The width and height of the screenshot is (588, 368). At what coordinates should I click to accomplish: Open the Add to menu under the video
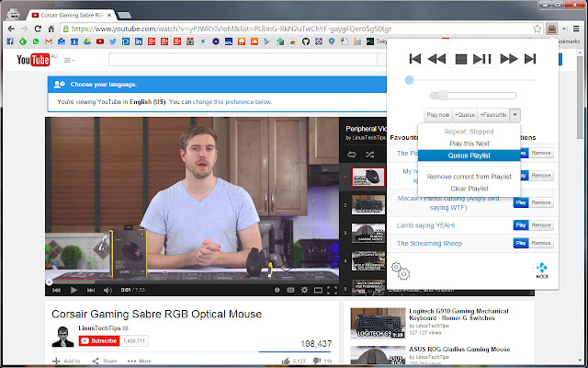tap(66, 361)
